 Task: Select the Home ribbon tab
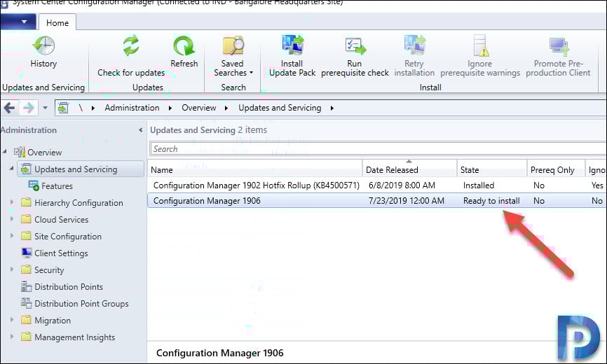coord(57,23)
